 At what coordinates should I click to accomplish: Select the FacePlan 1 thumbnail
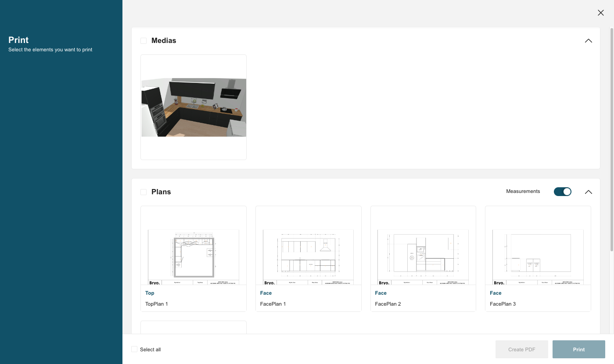pyautogui.click(x=308, y=257)
